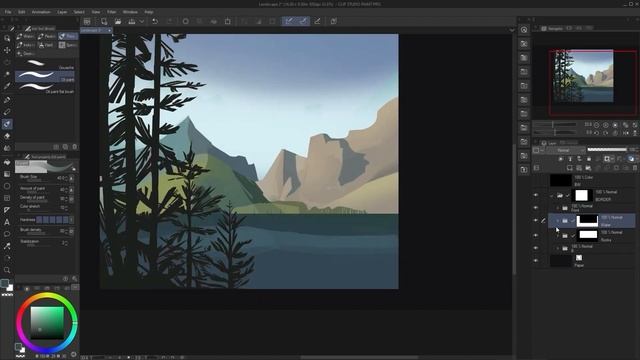Select the Watercolor sub tool group
Image resolution: width=640 pixels, height=360 pixels.
pyautogui.click(x=25, y=36)
